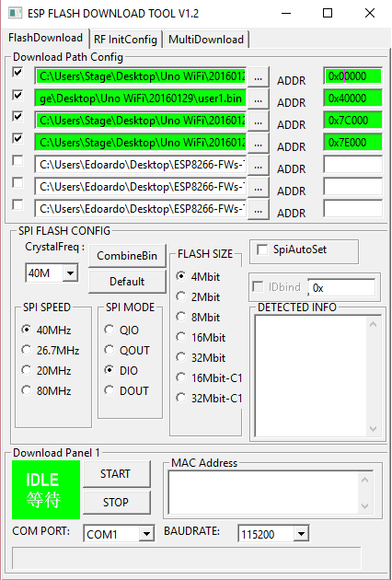Screen dimensions: 392x580
Task: Select the QIO SPI mode radio button
Action: click(110, 330)
